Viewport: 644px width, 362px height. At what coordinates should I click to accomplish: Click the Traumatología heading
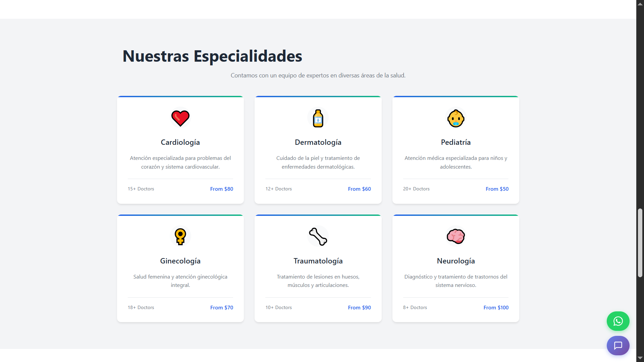click(318, 261)
